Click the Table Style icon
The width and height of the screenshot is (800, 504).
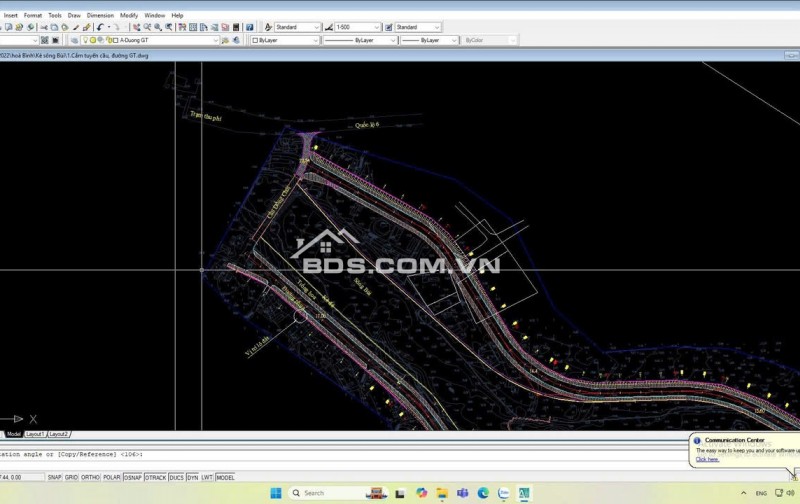pyautogui.click(x=389, y=27)
